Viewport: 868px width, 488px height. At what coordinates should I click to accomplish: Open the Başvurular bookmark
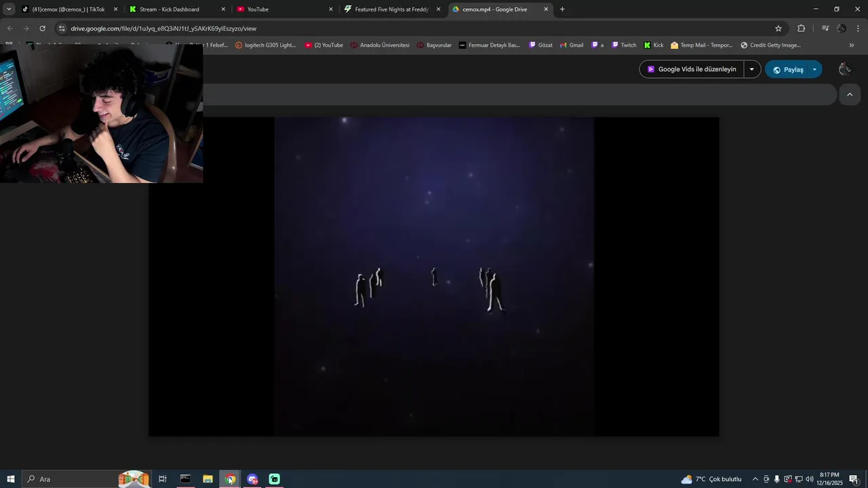[x=434, y=45]
